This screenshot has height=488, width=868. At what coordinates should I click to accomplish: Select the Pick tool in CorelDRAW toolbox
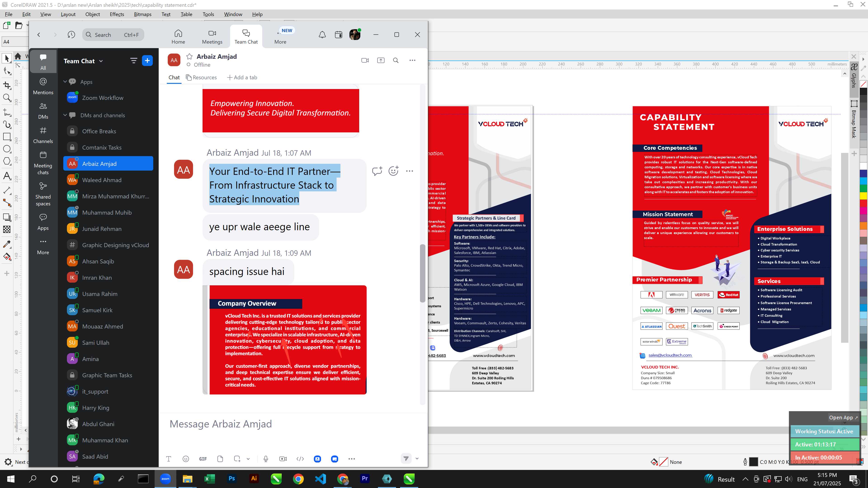(7, 58)
